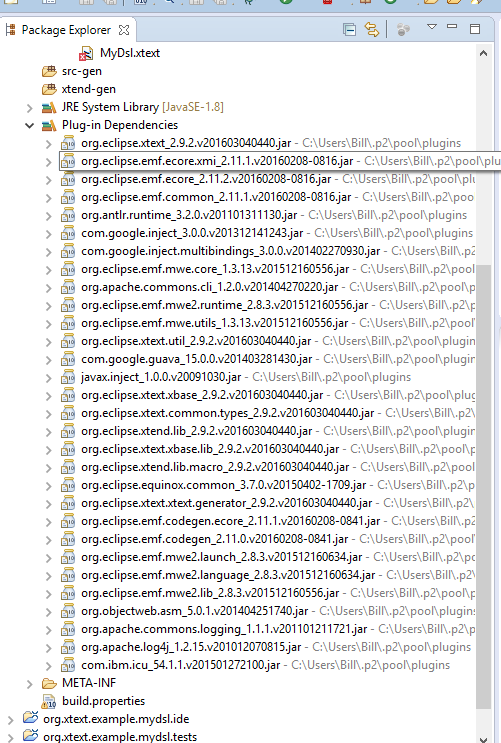Minimize the Package Explorer panel
Screen dimensions: 501x743
coord(452,27)
